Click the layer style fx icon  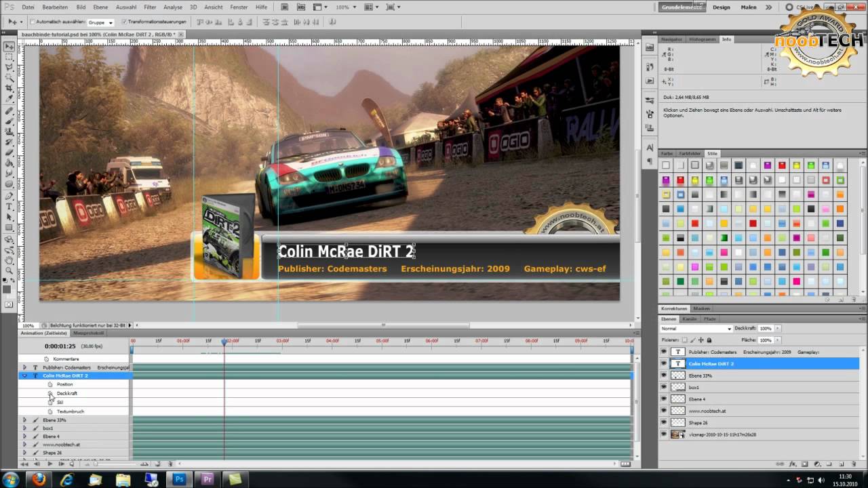(792, 464)
